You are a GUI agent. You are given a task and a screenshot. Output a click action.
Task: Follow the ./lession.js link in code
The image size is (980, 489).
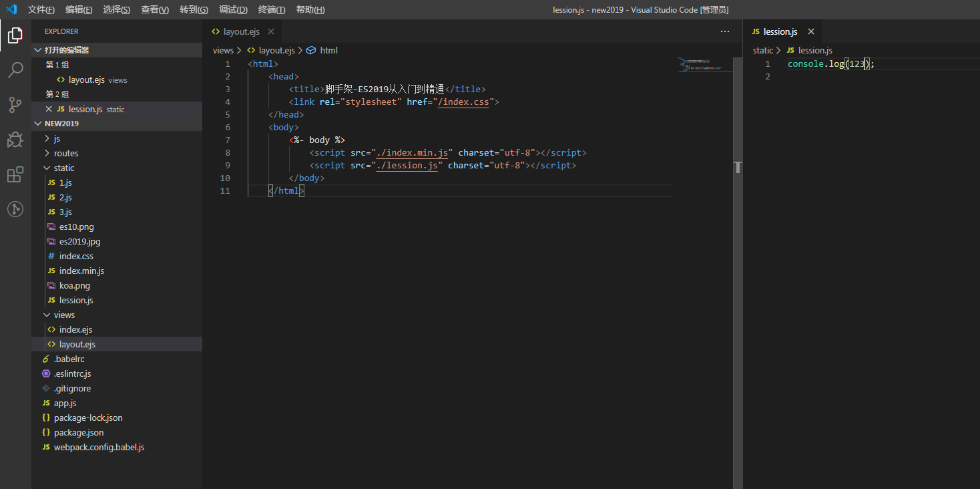[407, 166]
